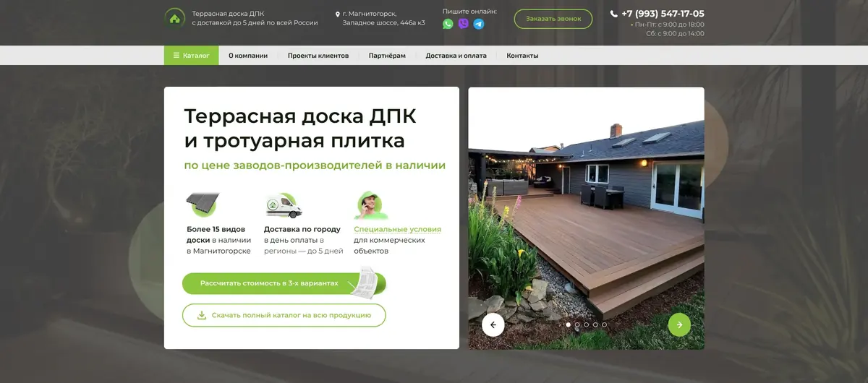Open Telegram chat icon
Viewport: 868px width, 383px height.
479,24
